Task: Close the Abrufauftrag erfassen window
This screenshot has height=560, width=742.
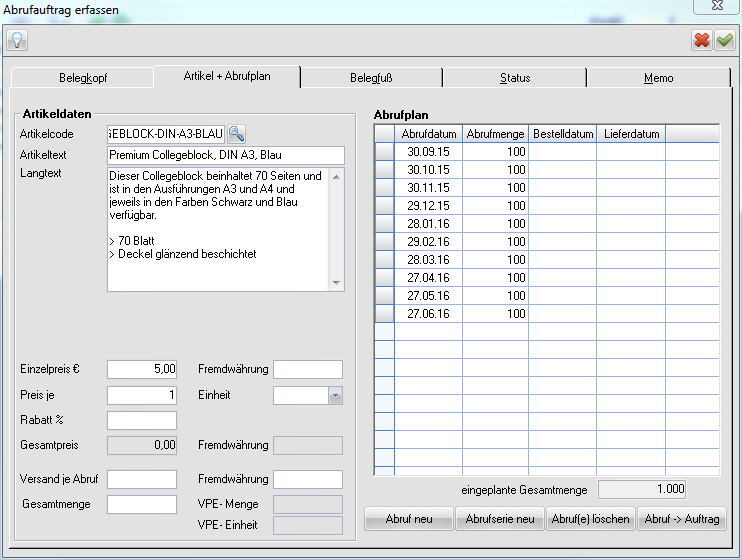Action: click(x=717, y=6)
